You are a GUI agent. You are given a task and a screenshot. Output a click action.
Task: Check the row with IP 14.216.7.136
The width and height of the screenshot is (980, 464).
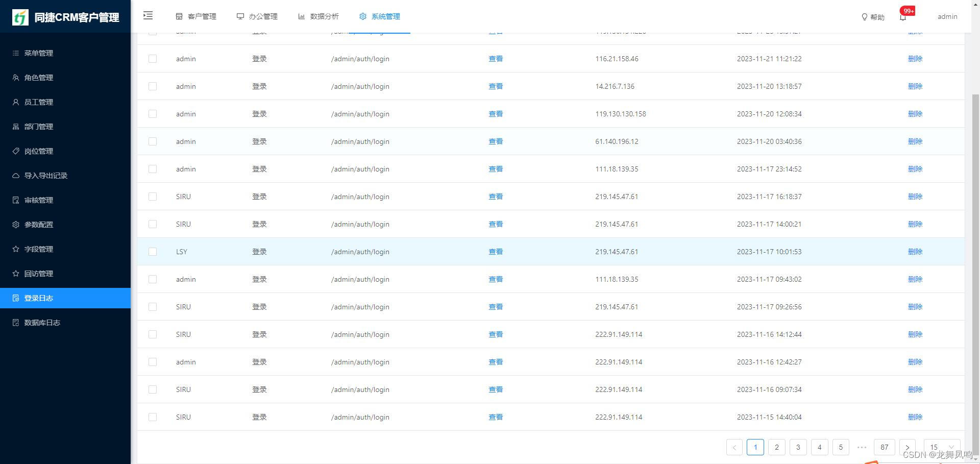153,86
